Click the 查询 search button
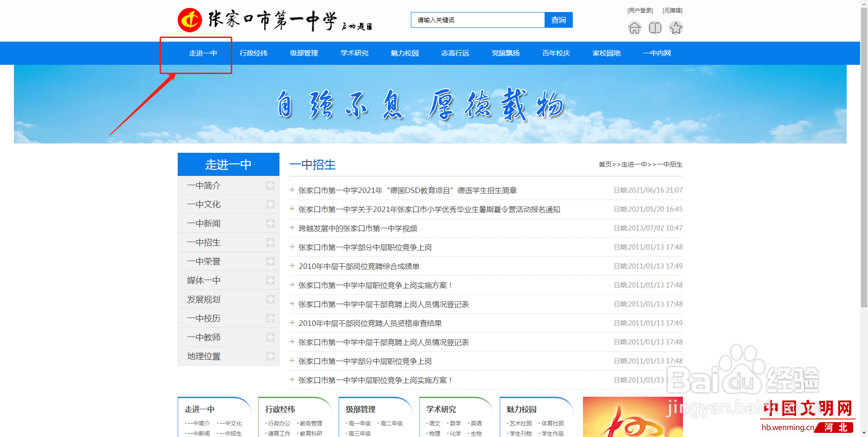 click(x=558, y=19)
